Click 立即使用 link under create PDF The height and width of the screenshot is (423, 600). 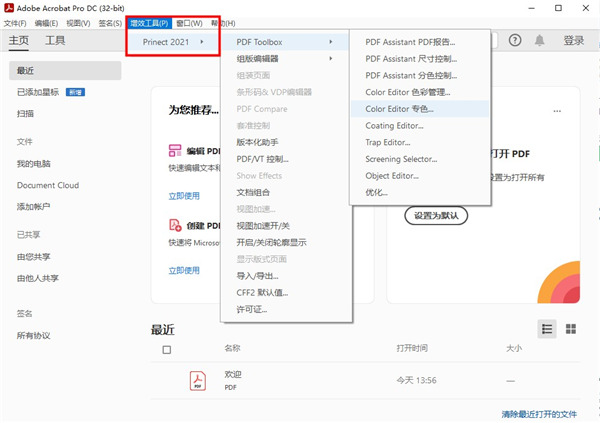point(184,271)
